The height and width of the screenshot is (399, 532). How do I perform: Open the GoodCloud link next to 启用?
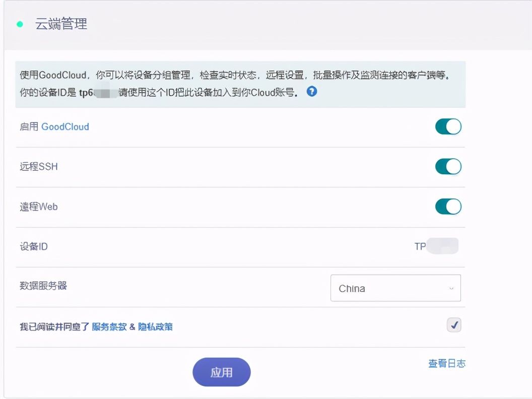65,126
